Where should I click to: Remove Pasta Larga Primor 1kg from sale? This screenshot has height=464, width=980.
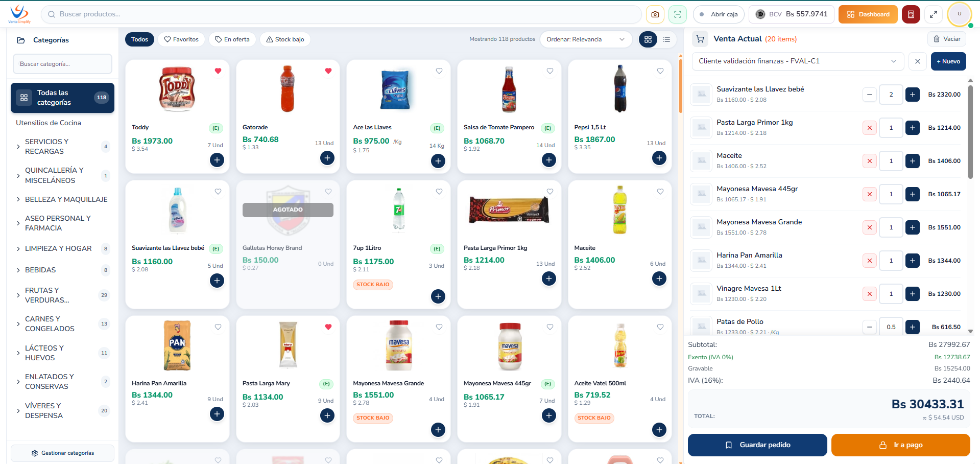(x=870, y=128)
